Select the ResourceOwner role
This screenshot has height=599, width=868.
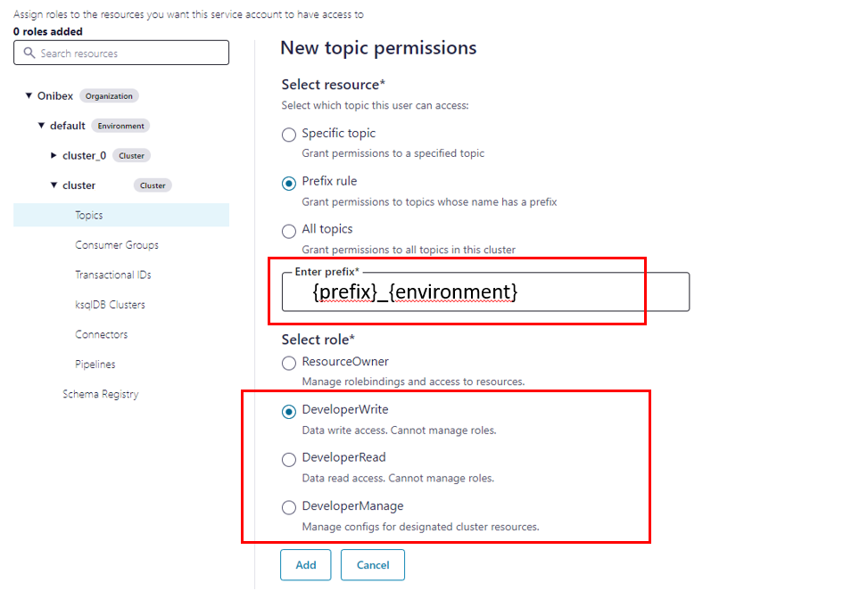[x=289, y=363]
